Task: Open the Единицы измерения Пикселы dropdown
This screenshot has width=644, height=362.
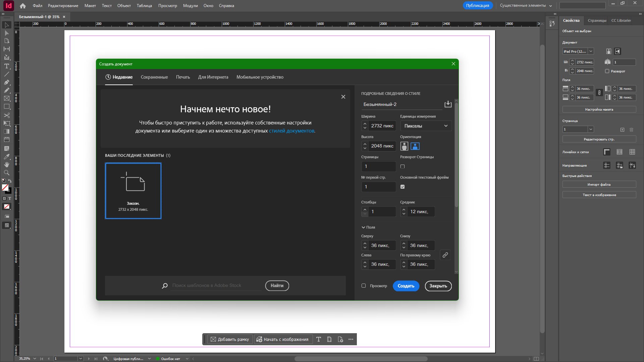Action: click(426, 126)
